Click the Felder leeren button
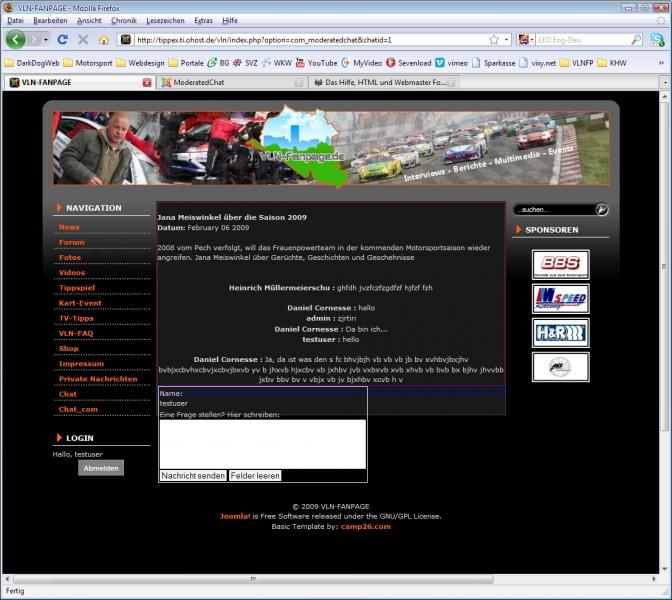Image resolution: width=672 pixels, height=600 pixels. pyautogui.click(x=255, y=476)
